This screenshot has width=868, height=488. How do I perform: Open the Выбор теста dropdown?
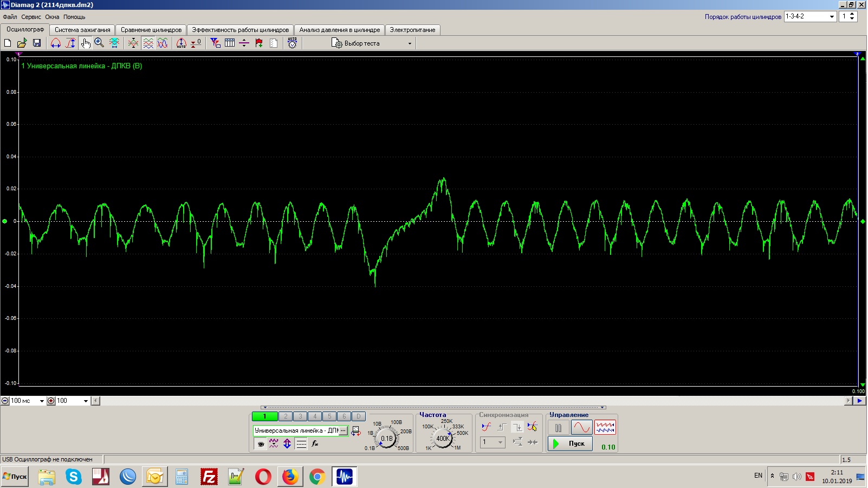(x=372, y=43)
